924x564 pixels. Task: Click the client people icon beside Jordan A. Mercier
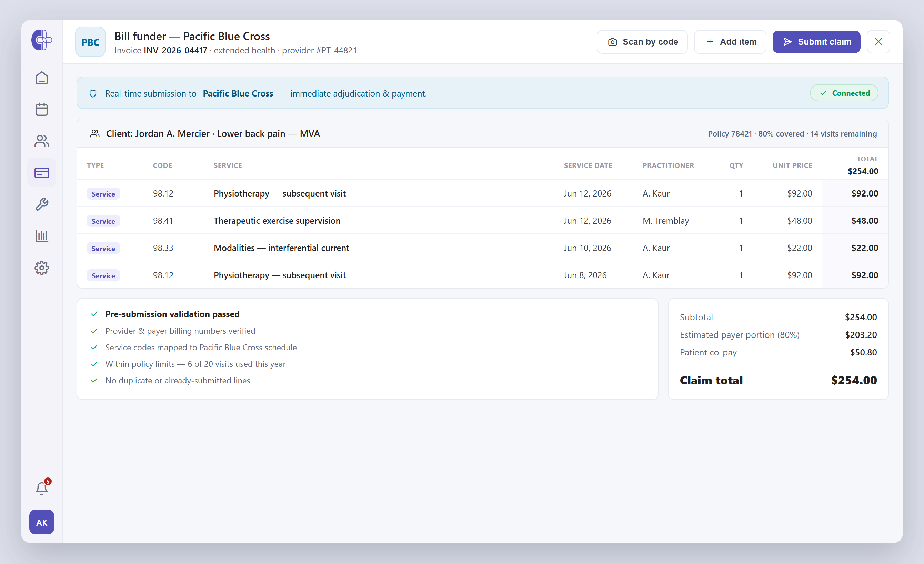click(95, 133)
